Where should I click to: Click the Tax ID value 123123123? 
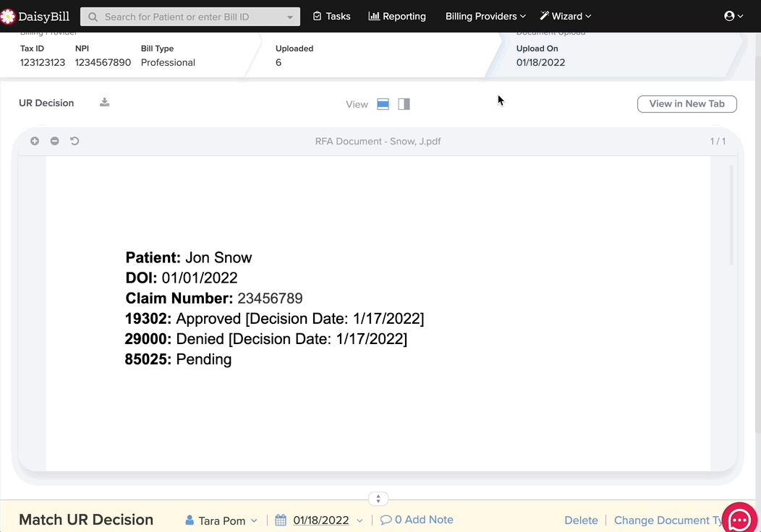42,63
